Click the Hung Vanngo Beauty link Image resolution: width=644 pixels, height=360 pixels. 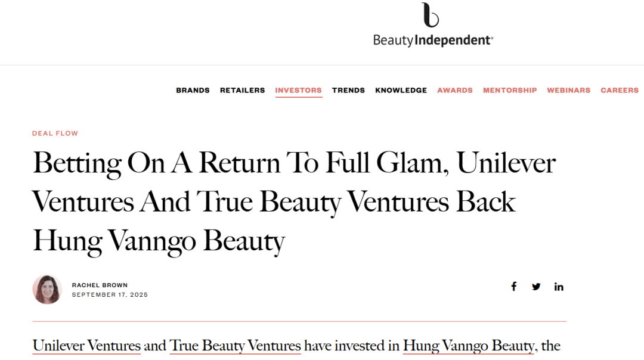[468, 346]
